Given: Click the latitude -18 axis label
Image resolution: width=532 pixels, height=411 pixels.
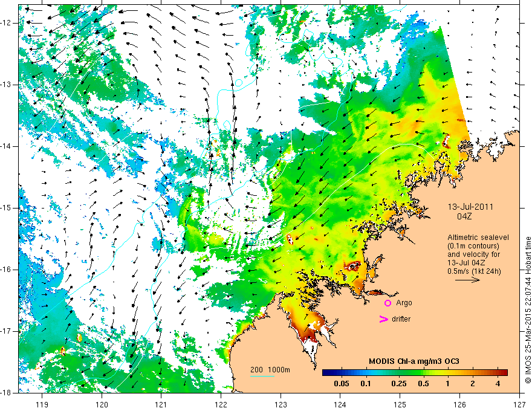Looking at the screenshot, I should (6, 393).
